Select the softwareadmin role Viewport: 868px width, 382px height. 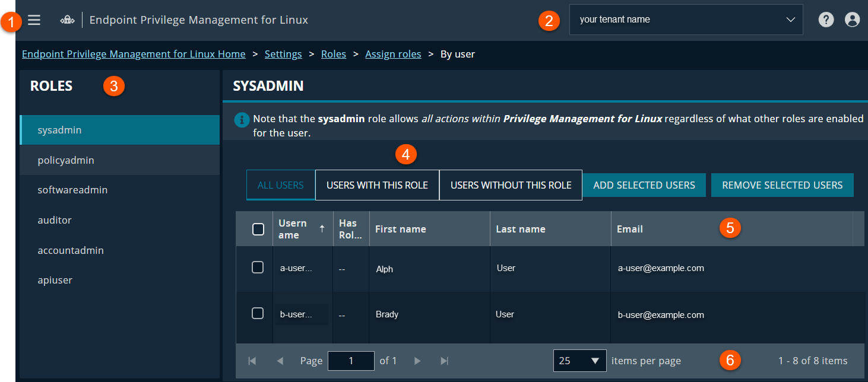point(120,190)
